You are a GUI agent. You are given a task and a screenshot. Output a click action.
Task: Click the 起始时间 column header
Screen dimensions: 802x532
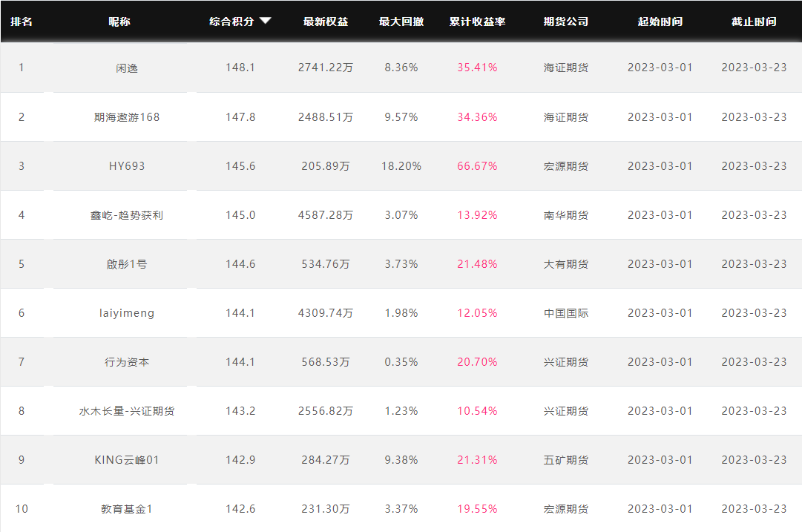660,22
